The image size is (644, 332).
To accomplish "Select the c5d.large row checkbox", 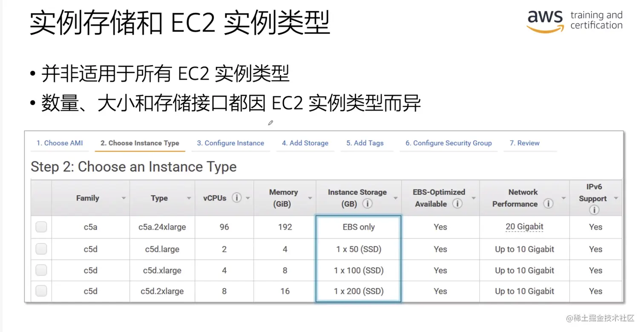I will click(41, 249).
